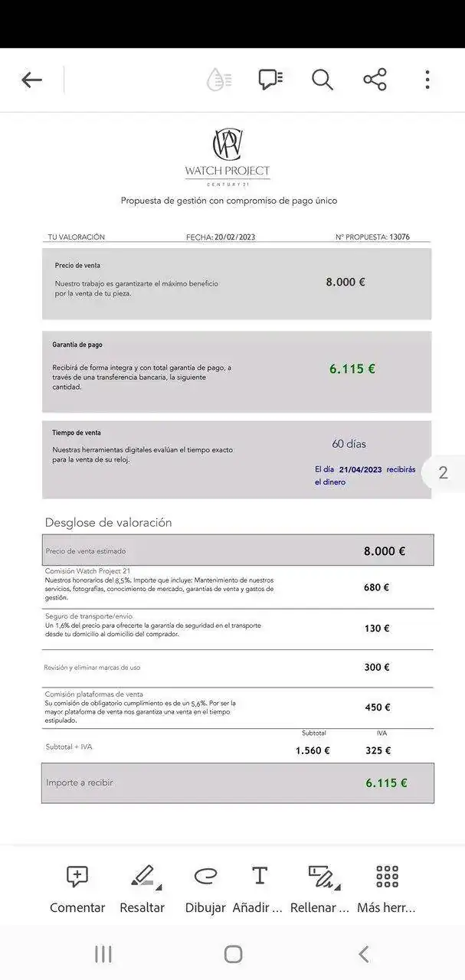
Task: Tap the Watch Project logo
Action: [228, 157]
